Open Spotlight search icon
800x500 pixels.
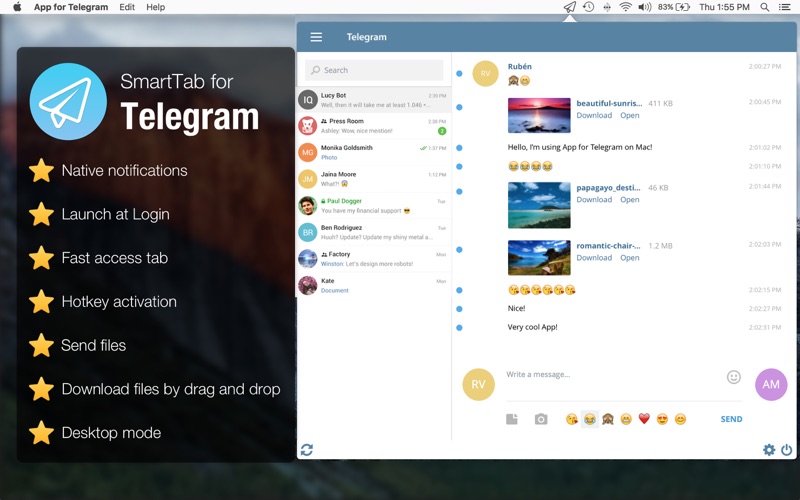click(x=764, y=7)
